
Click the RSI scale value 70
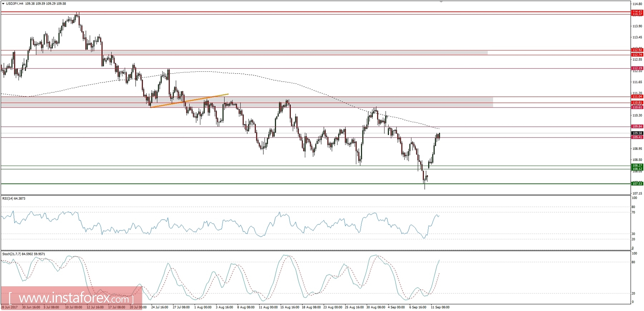tap(633, 212)
